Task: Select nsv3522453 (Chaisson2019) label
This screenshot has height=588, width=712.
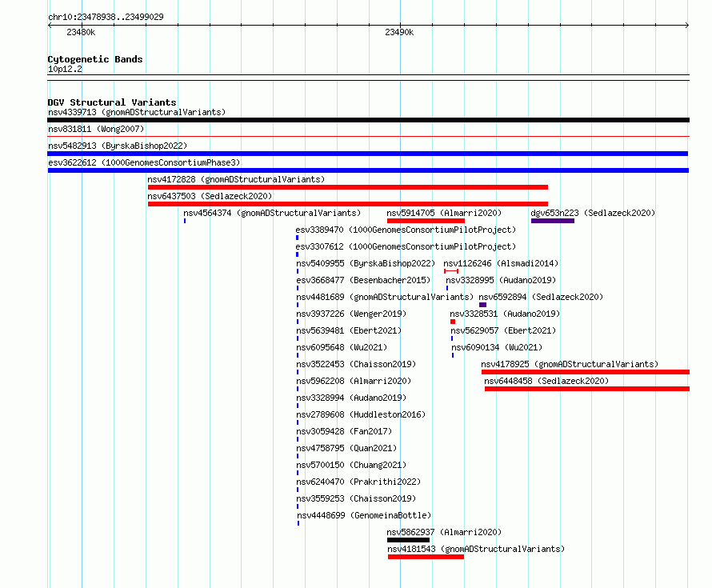Action: click(356, 364)
